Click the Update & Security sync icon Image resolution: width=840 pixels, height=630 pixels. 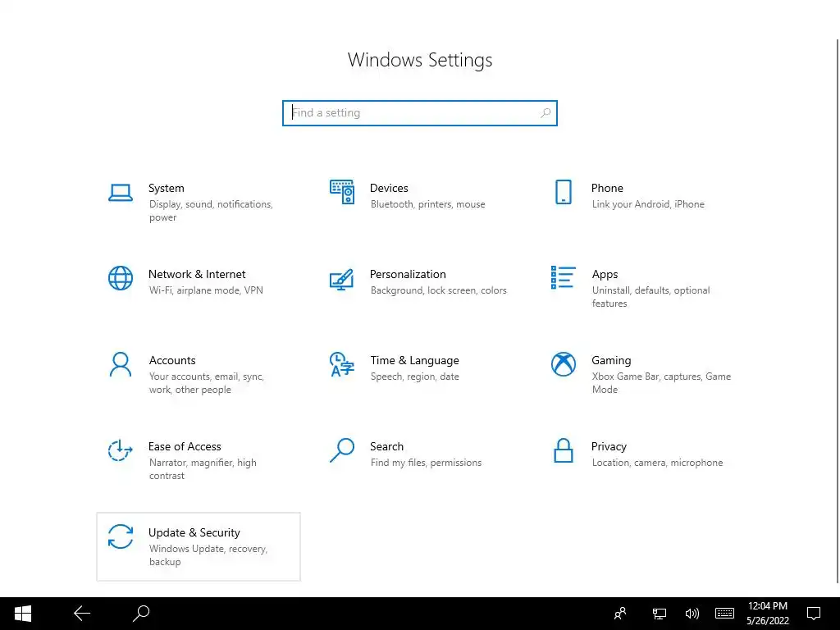(121, 536)
